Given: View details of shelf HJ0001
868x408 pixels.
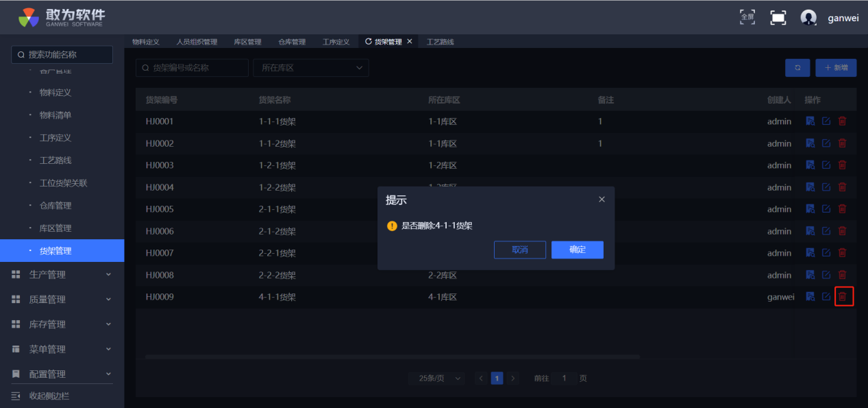Looking at the screenshot, I should click(810, 121).
